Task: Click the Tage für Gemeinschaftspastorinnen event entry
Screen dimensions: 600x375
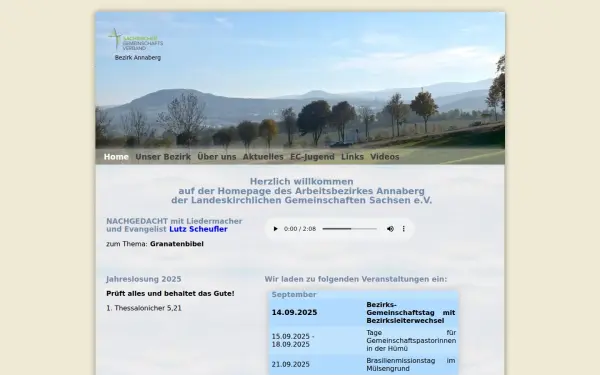Action: click(x=411, y=341)
